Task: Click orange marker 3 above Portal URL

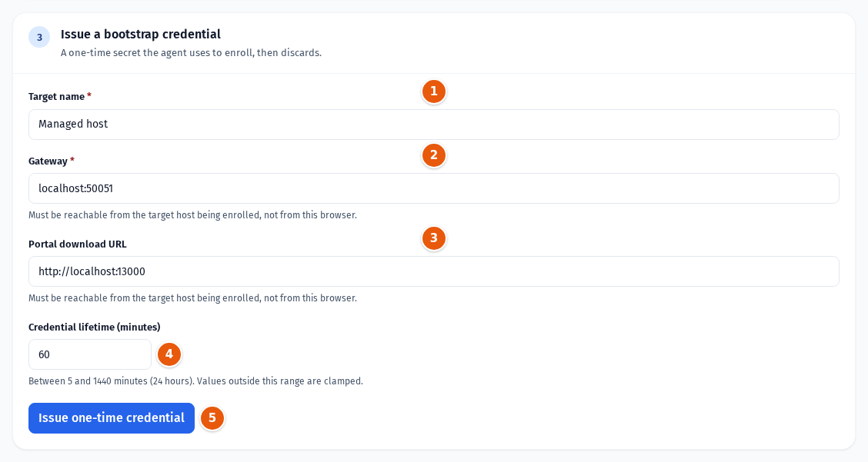Action: [434, 238]
